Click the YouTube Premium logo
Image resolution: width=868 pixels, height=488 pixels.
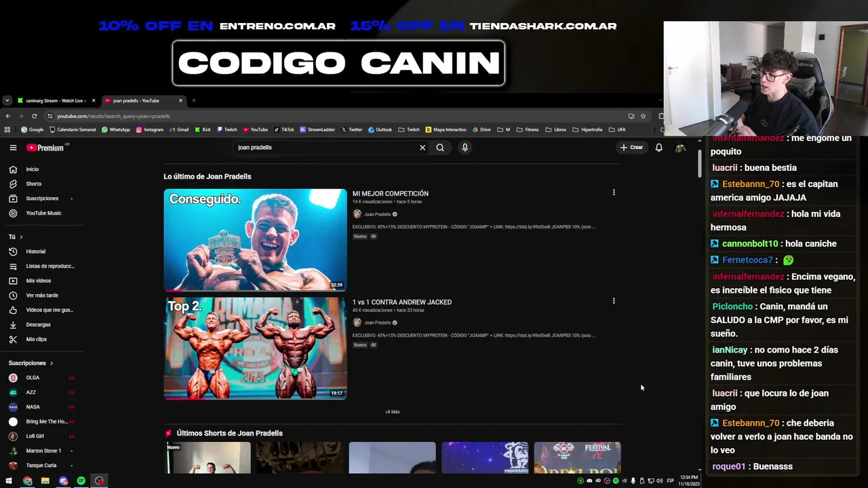(x=45, y=147)
